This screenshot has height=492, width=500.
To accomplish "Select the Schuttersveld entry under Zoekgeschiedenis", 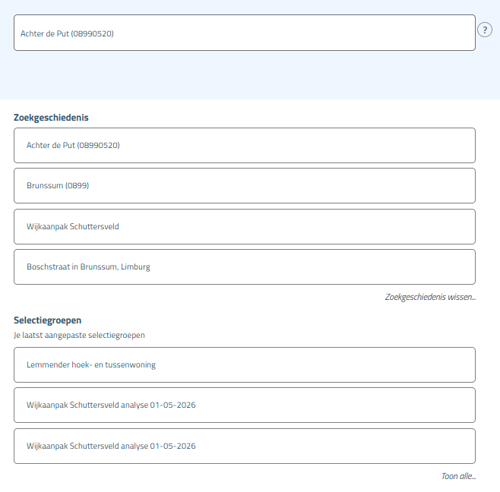I will coord(244,227).
